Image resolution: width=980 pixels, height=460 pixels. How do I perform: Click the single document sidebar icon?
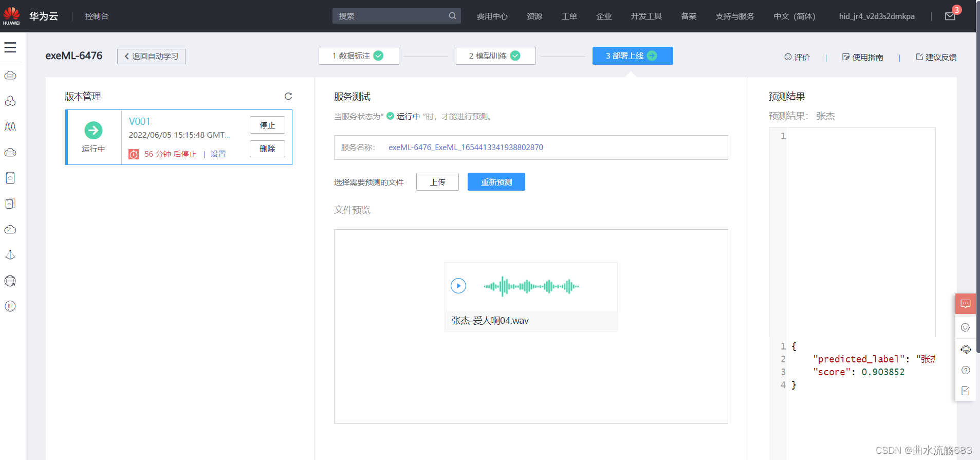pyautogui.click(x=10, y=178)
